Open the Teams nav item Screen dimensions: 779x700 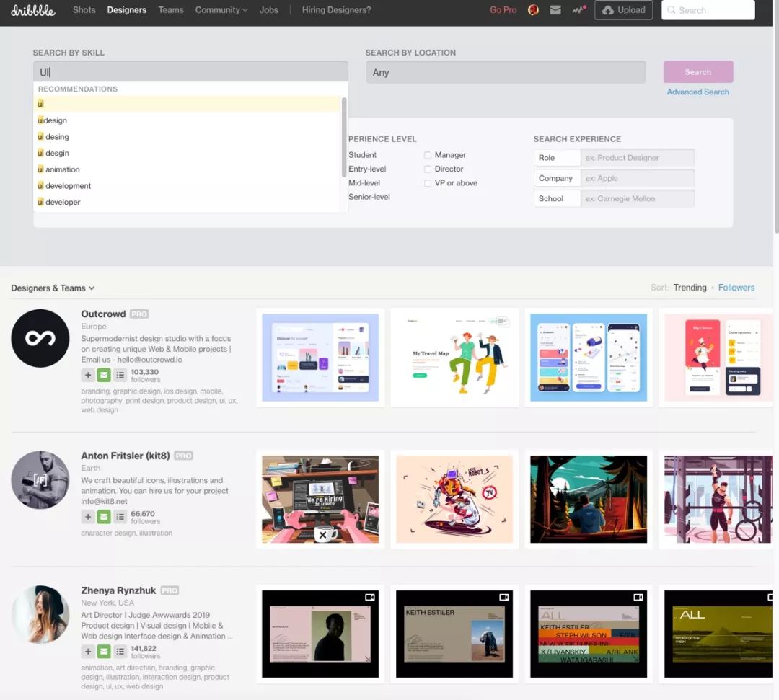coord(171,10)
